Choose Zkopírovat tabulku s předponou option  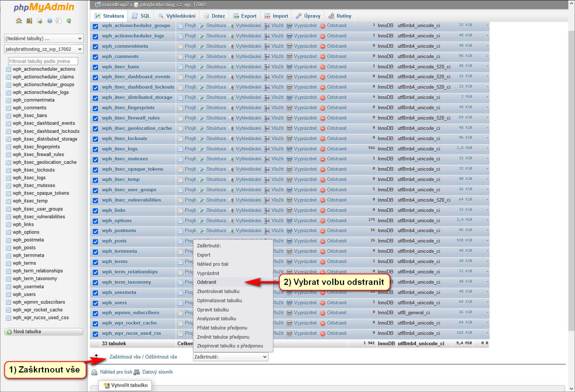(x=230, y=346)
